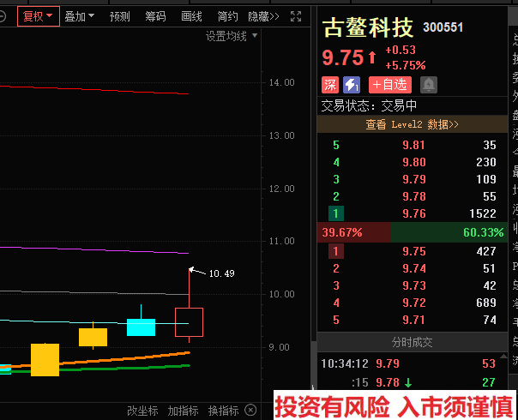Screen dimensions: 518x420
Task: Click 换指标 to change indicator
Action: point(223,411)
